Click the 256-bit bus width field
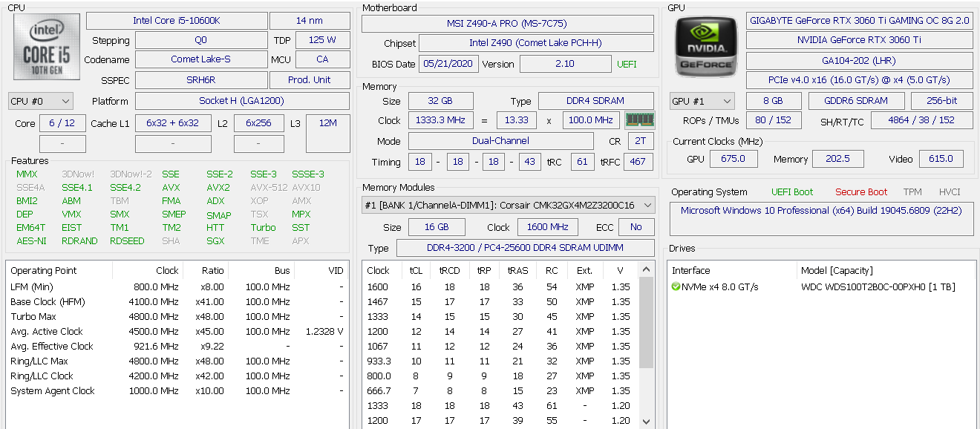980x429 pixels. (942, 101)
